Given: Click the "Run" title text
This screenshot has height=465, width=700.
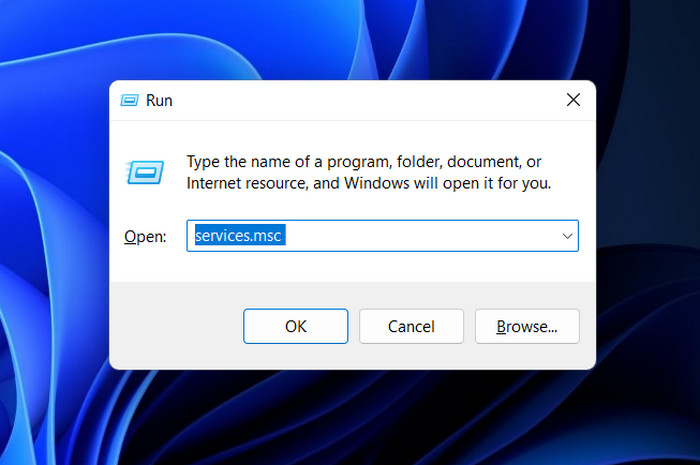Looking at the screenshot, I should 159,100.
